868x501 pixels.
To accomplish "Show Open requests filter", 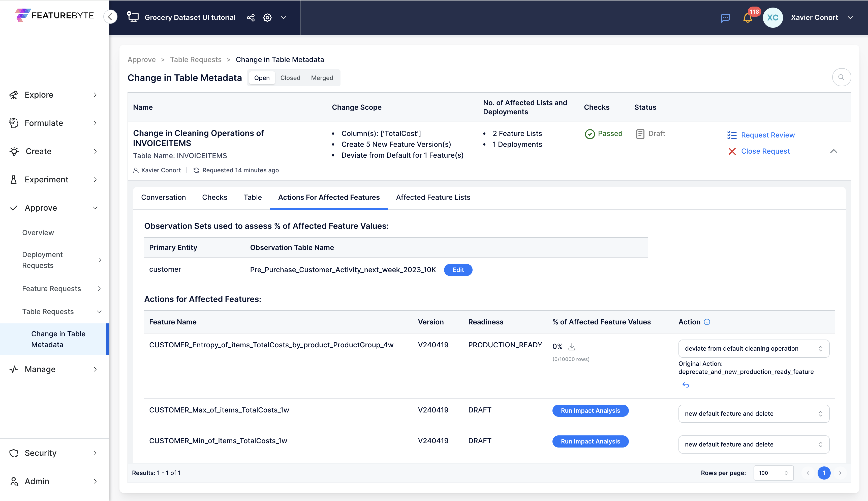I will click(262, 78).
